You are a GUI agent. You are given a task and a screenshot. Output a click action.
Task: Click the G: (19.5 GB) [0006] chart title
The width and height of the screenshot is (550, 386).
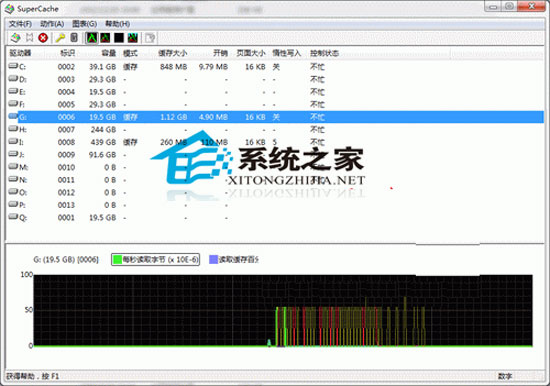(x=66, y=260)
